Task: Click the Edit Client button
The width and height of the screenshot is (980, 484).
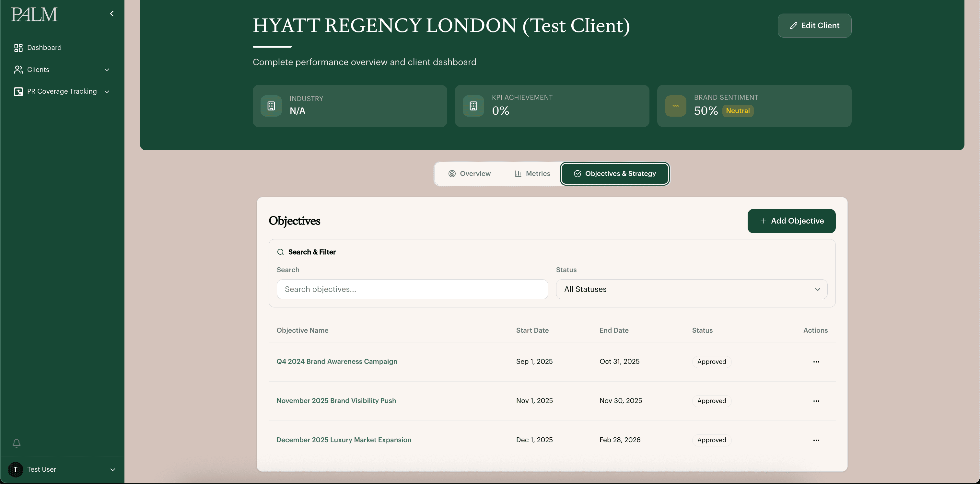Action: (814, 26)
